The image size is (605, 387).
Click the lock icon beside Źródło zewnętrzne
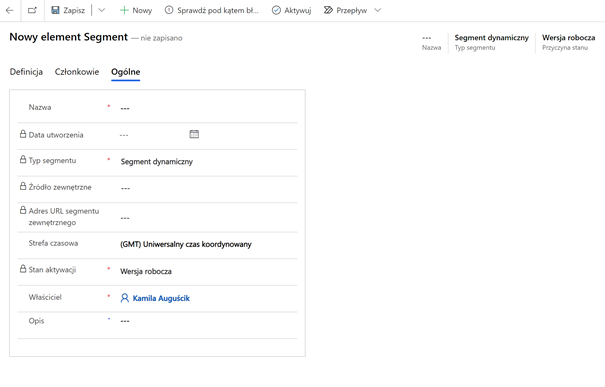23,186
